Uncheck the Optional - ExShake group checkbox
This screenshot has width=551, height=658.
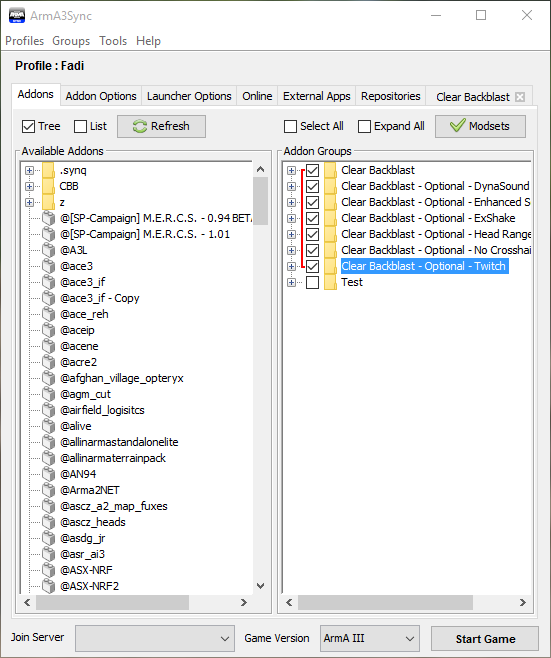[x=312, y=218]
